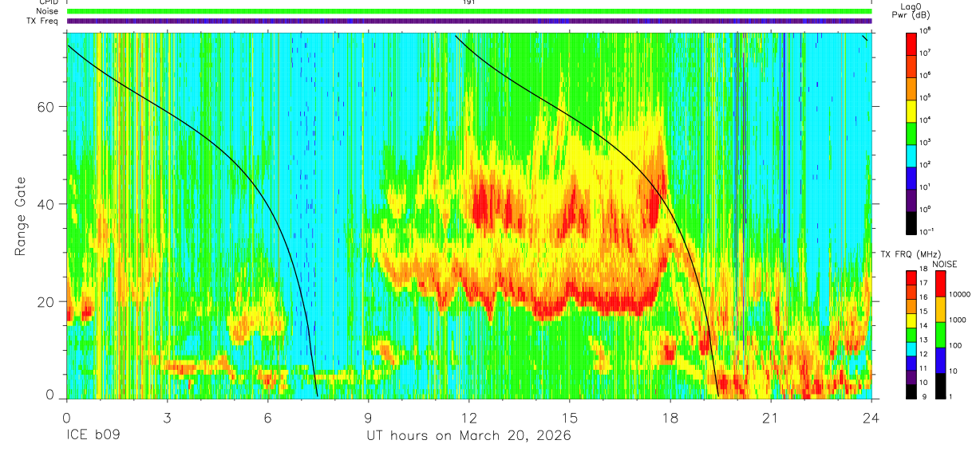This screenshot has height=452, width=980.
Task: Click the cyan segment of TX FRQ colorbar
Action: click(911, 348)
